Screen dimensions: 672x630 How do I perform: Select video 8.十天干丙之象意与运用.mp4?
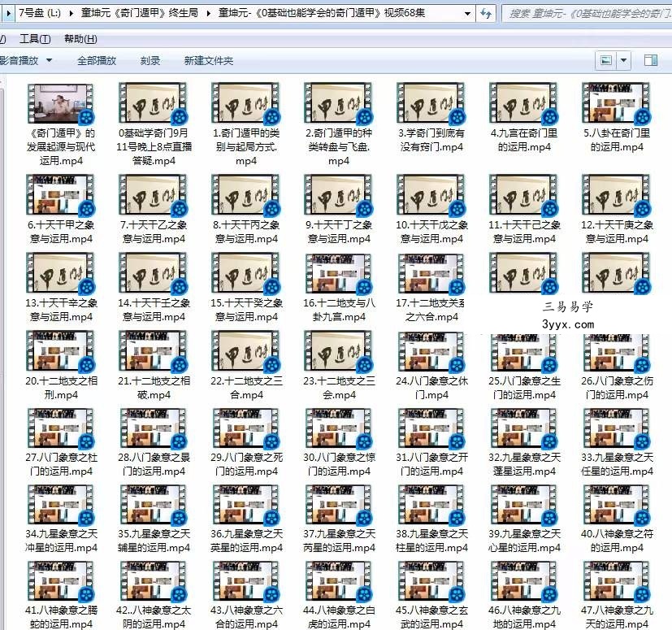246,209
